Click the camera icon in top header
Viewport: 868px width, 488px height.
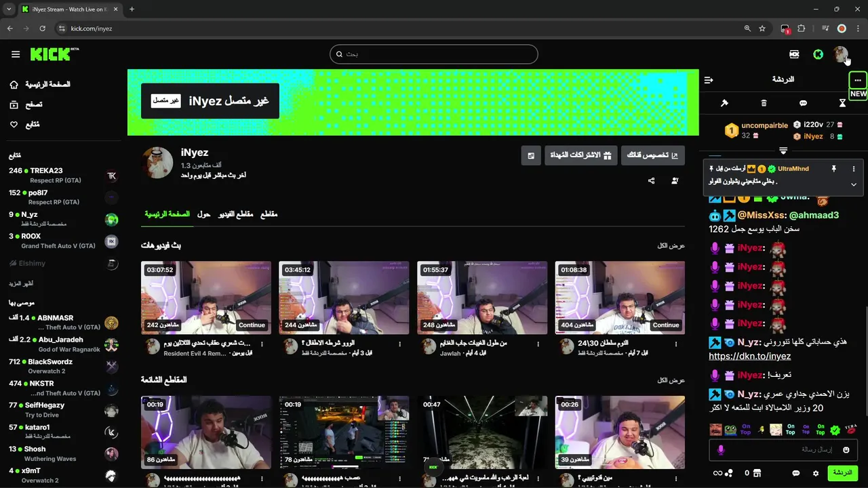coord(794,54)
